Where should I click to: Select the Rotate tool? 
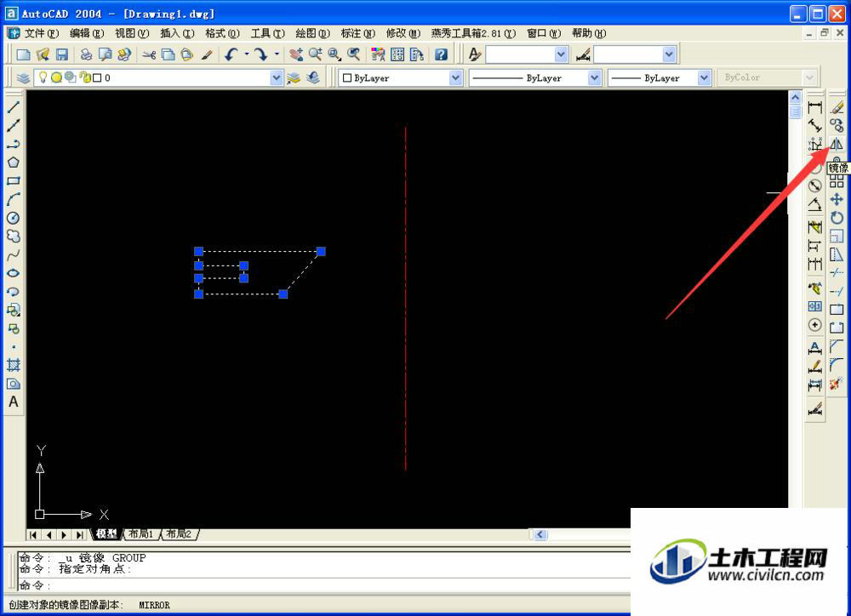coord(837,218)
